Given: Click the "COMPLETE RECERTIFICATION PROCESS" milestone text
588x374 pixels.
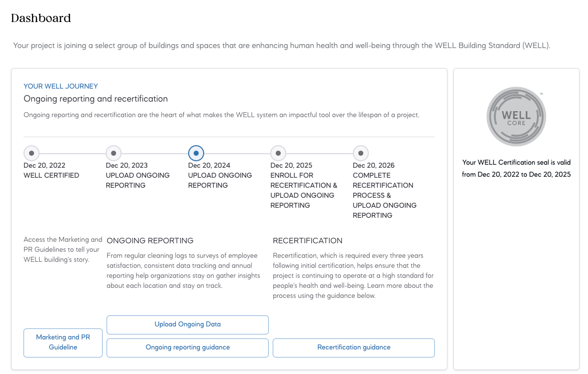Looking at the screenshot, I should click(x=384, y=195).
